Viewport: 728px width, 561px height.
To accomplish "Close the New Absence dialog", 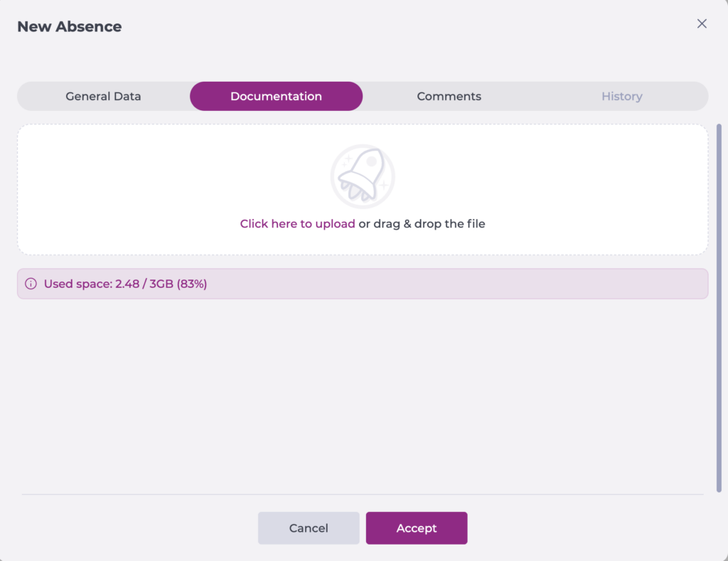I will click(702, 23).
